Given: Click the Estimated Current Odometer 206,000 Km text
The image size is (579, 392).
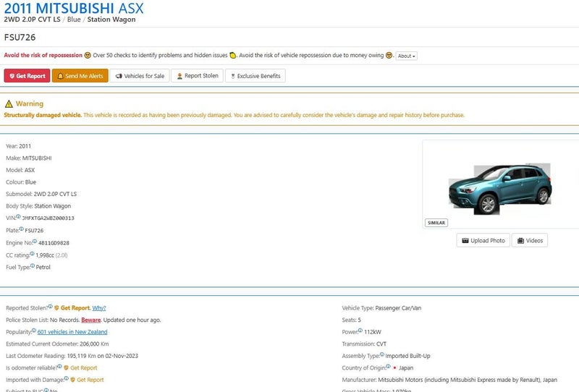Looking at the screenshot, I should tap(57, 344).
